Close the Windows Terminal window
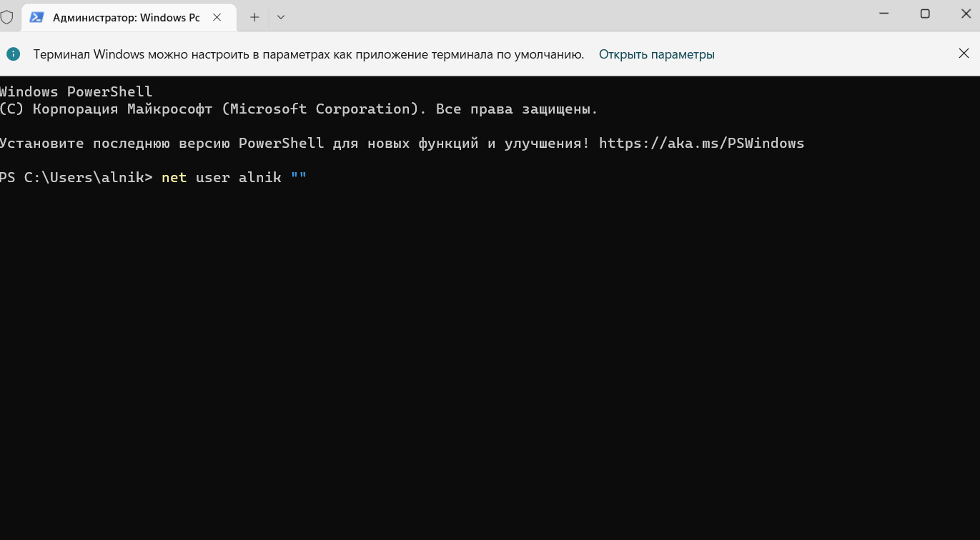The height and width of the screenshot is (540, 980). pos(965,14)
